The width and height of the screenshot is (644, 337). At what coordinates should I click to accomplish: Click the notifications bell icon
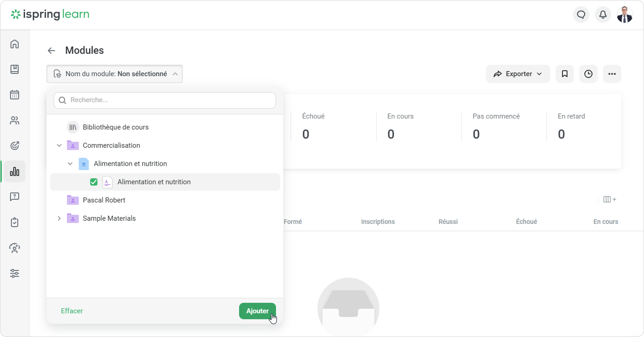603,15
